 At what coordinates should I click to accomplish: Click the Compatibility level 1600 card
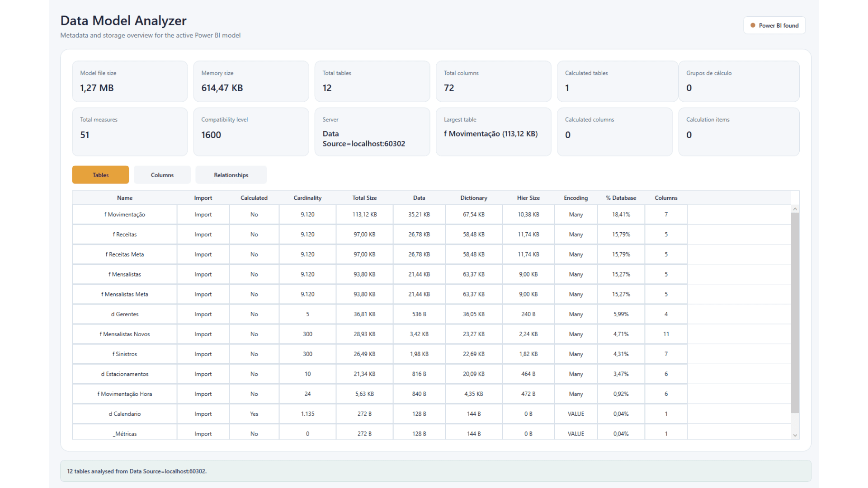click(251, 131)
